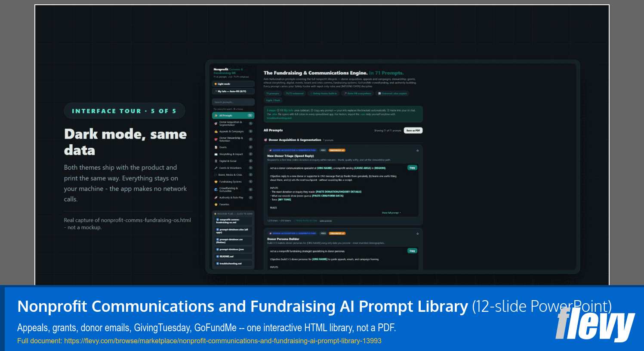Save the README.md package file
The width and height of the screenshot is (644, 351).
click(234, 256)
